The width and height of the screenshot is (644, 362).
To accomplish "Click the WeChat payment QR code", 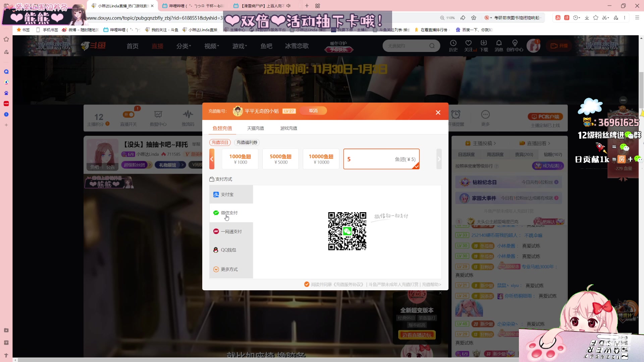I will pyautogui.click(x=347, y=231).
